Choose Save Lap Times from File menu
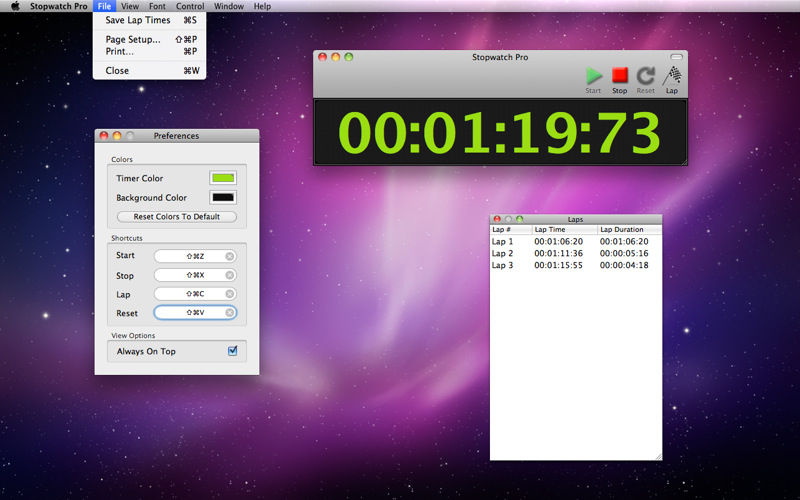The image size is (800, 500). [x=149, y=20]
